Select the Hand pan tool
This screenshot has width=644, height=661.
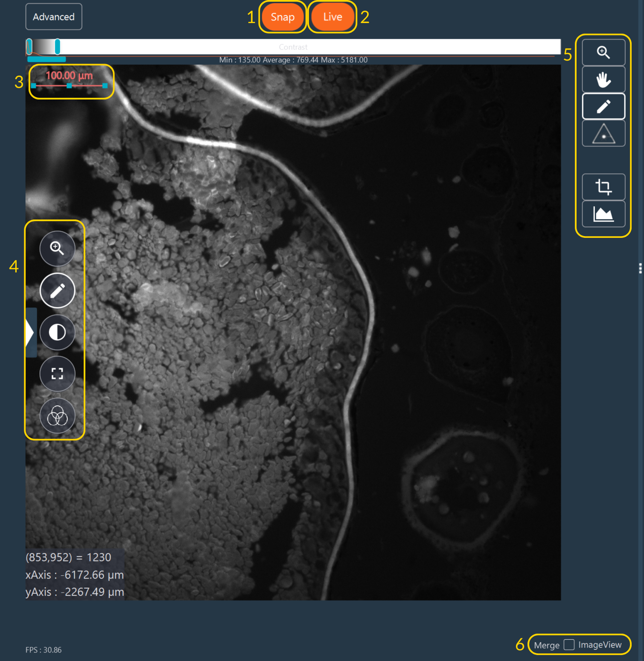click(x=603, y=79)
